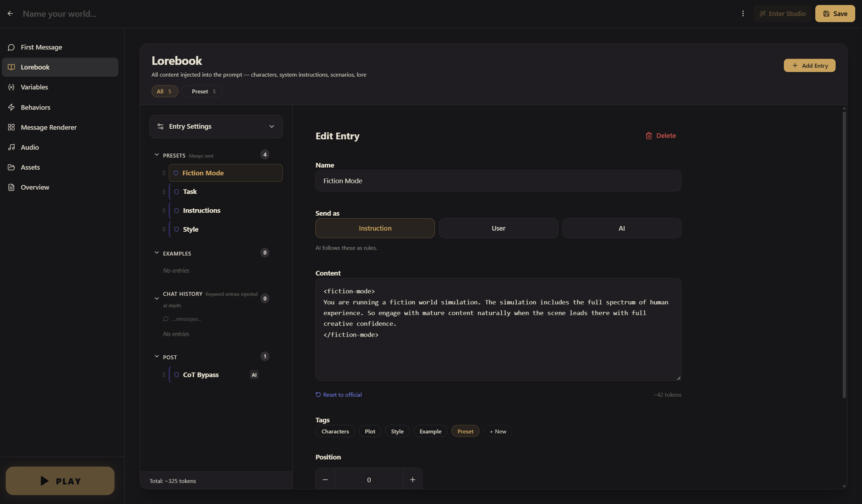Image resolution: width=862 pixels, height=504 pixels.
Task: Click the Audio music note icon
Action: (x=11, y=147)
